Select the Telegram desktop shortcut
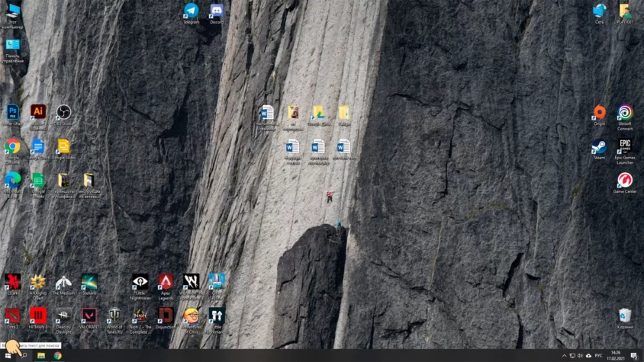 [191, 11]
